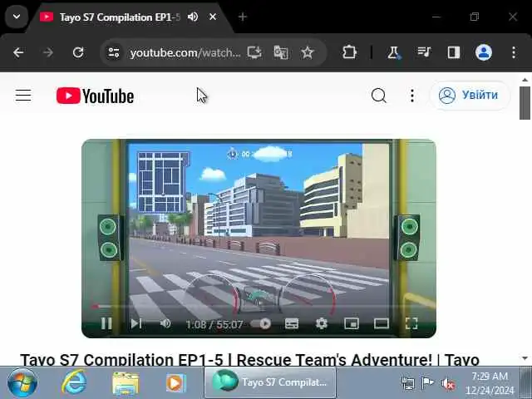Screen dimensions: 532x399
Task: Open Chrome three-dot main menu
Action: click(514, 52)
